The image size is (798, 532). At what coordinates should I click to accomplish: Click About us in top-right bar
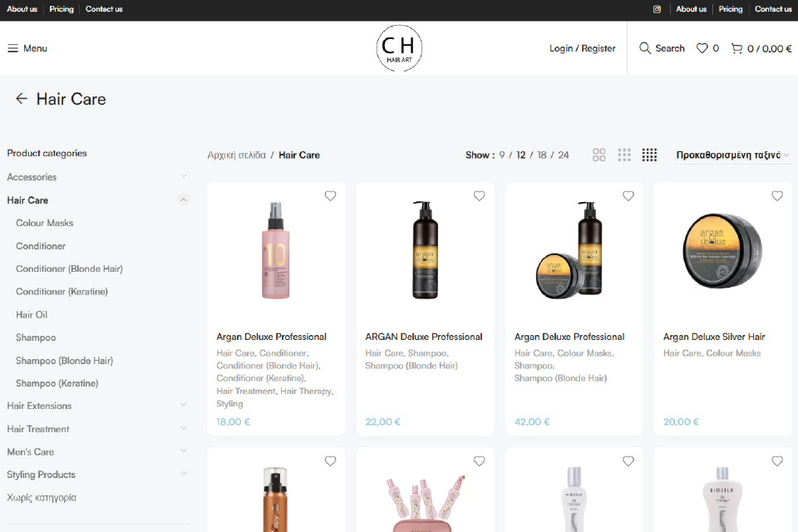(x=691, y=9)
